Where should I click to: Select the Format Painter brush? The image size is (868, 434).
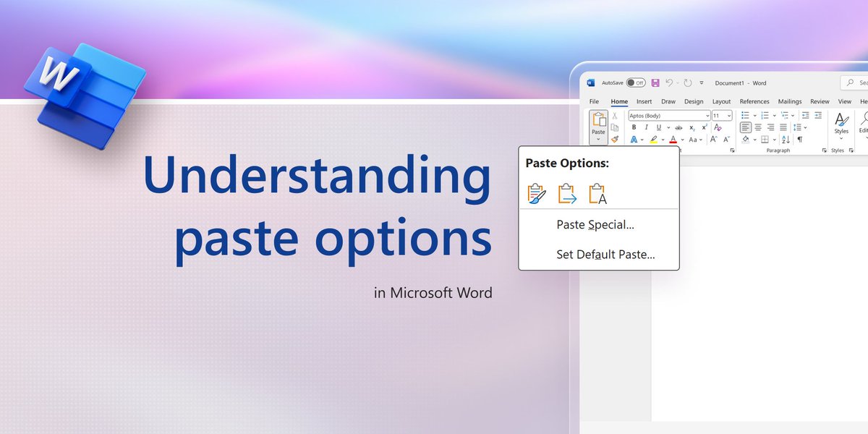tap(615, 139)
